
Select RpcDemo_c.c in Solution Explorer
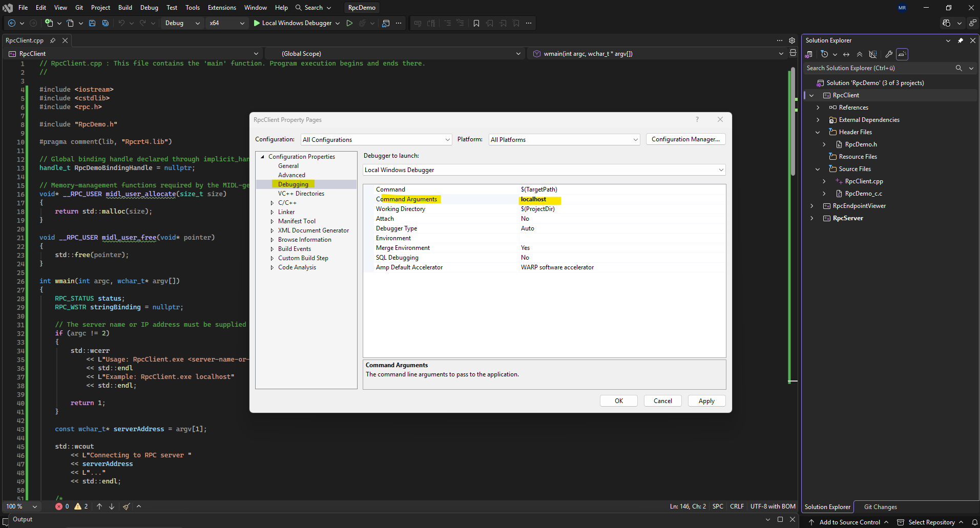(863, 194)
